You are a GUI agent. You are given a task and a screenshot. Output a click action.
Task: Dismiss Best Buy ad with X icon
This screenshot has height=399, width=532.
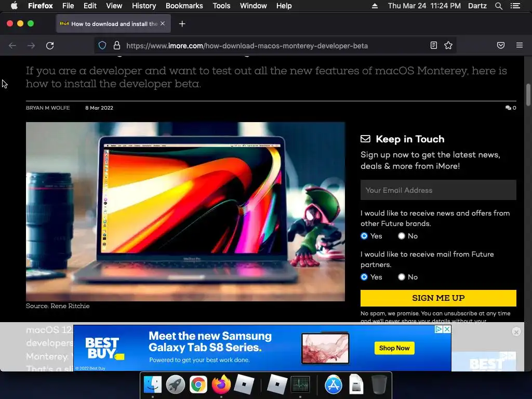coord(447,329)
